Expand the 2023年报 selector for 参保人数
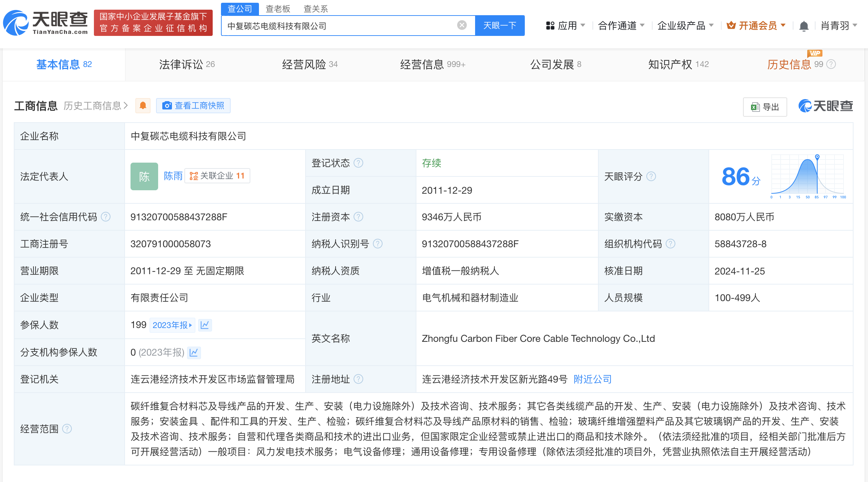 pos(172,325)
